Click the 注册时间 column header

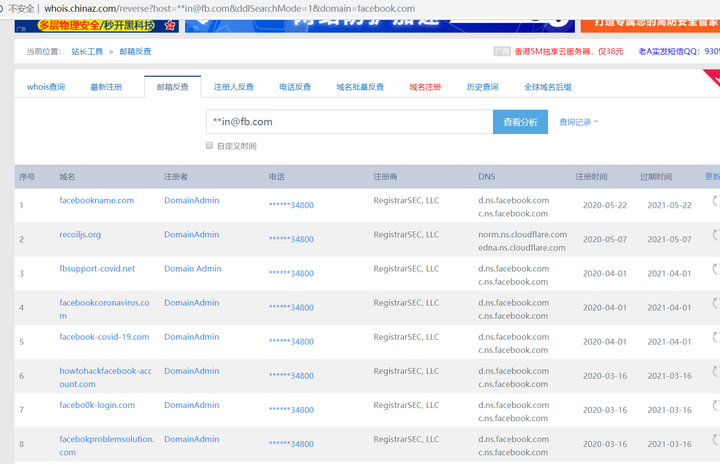coord(591,177)
